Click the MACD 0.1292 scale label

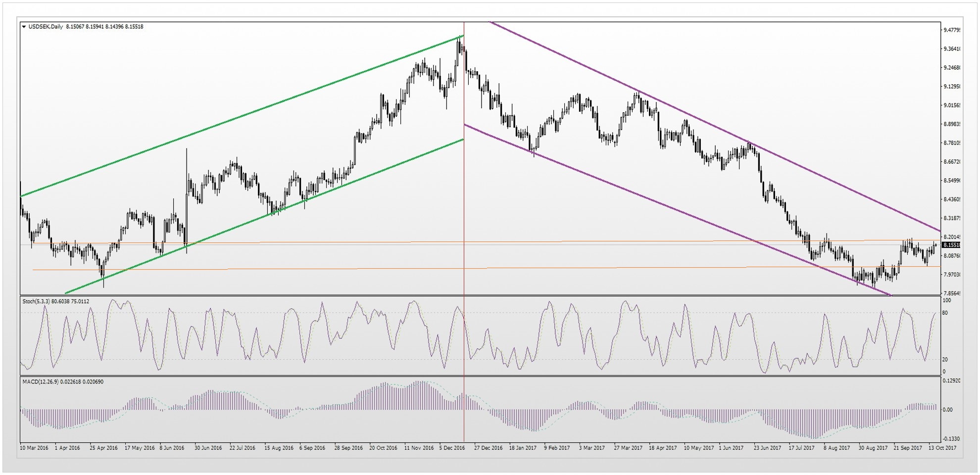coord(951,380)
